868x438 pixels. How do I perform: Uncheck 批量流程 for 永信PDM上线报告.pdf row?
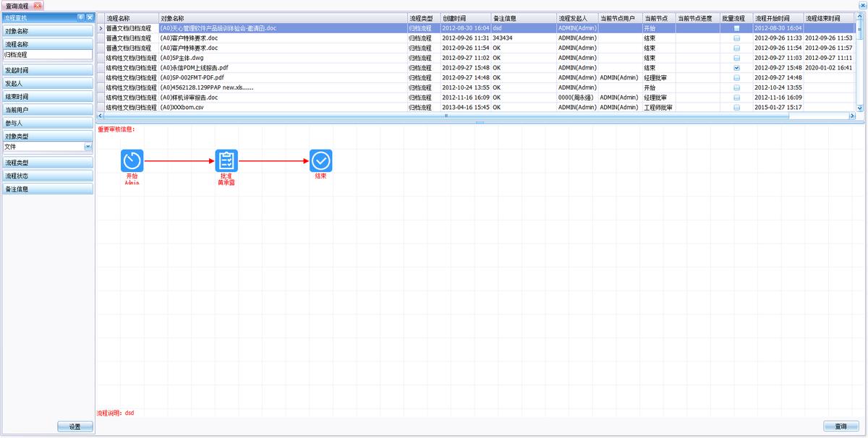point(736,68)
